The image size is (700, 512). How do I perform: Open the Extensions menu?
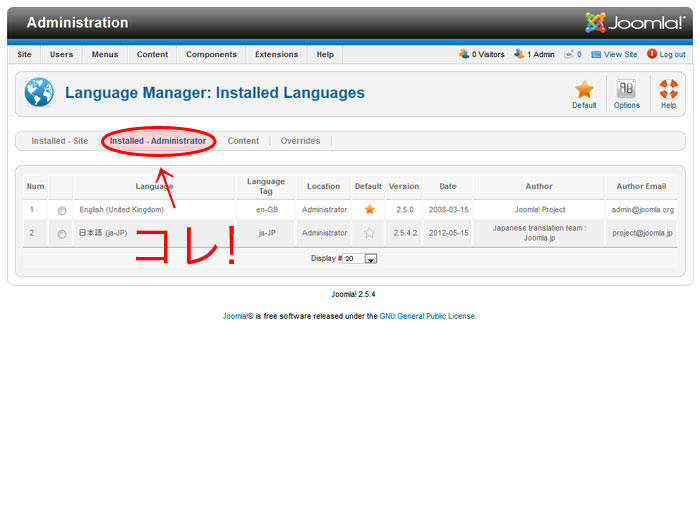pos(276,54)
